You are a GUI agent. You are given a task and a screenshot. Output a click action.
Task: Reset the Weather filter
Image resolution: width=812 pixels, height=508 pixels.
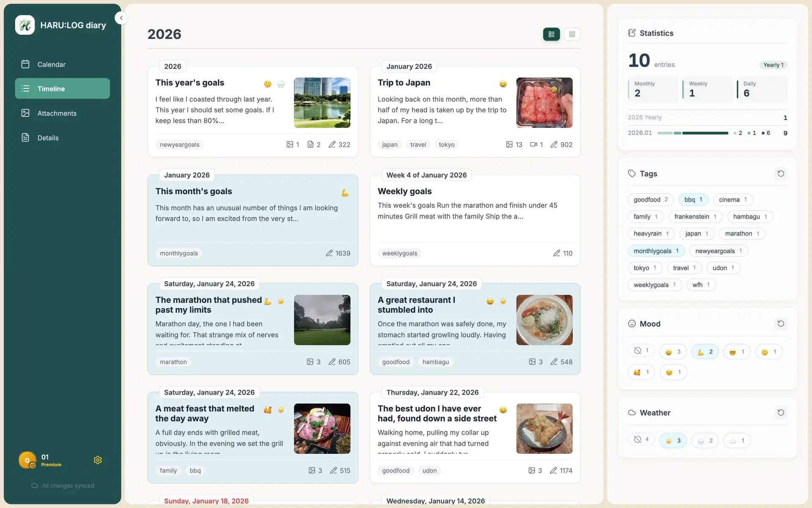(781, 413)
